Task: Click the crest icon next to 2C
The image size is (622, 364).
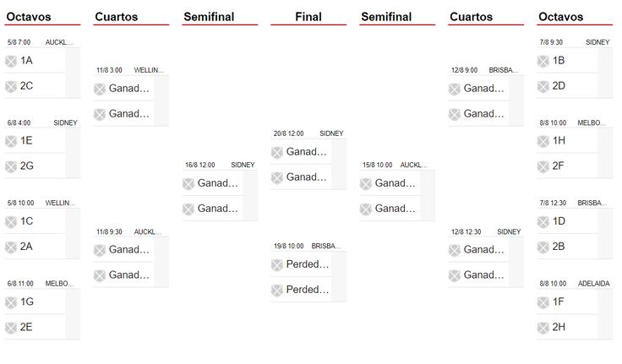Action: pyautogui.click(x=11, y=86)
